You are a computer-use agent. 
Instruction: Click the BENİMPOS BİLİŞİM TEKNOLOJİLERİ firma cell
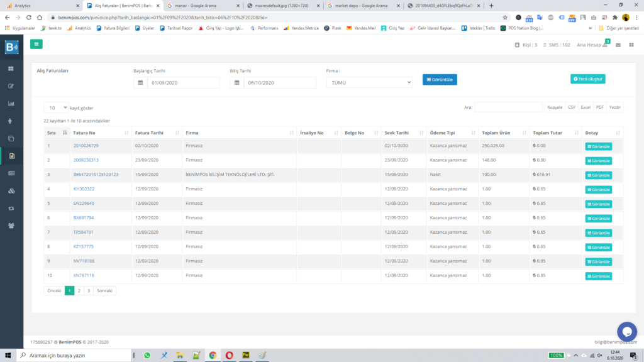point(240,175)
